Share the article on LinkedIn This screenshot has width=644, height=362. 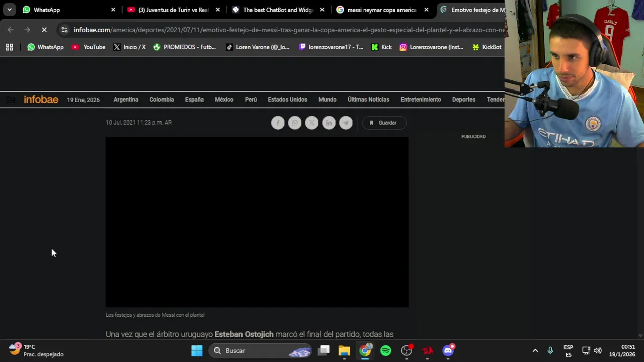pyautogui.click(x=329, y=123)
